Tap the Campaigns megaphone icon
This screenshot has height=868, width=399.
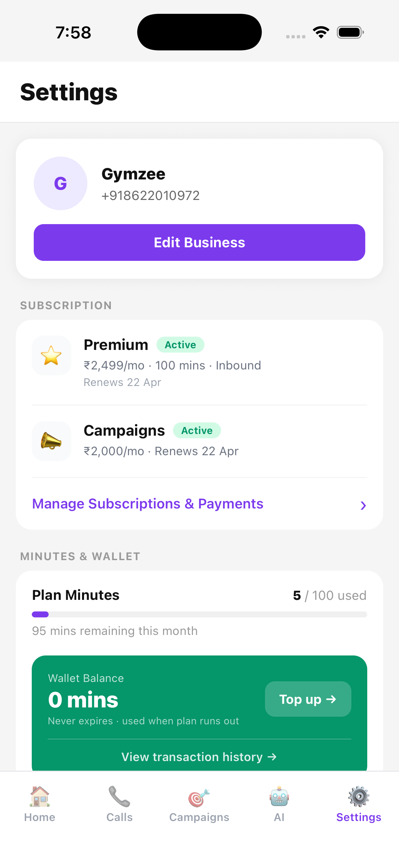pyautogui.click(x=51, y=441)
